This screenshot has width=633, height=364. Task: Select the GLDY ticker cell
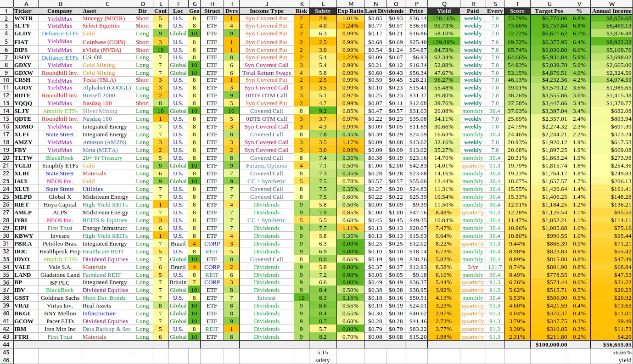click(x=26, y=34)
